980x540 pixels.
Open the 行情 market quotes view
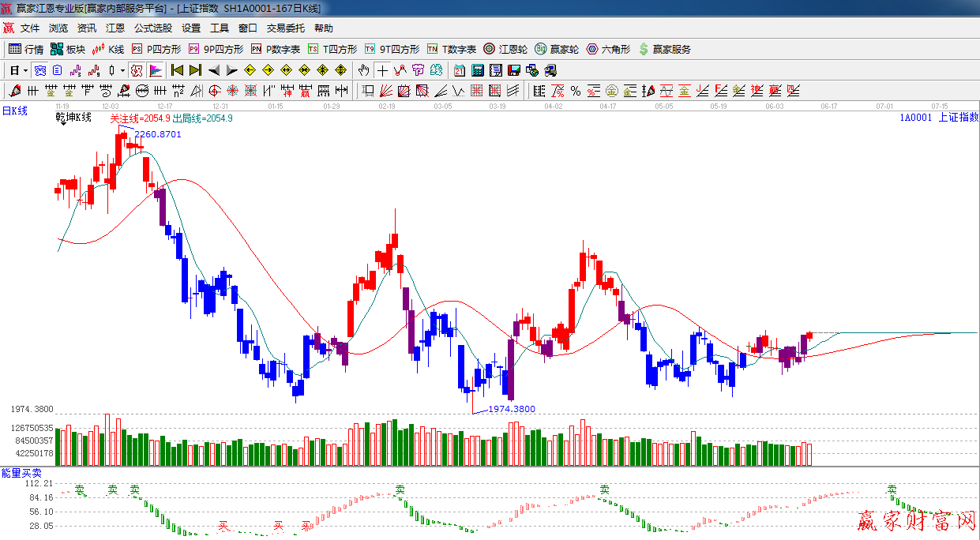click(25, 49)
